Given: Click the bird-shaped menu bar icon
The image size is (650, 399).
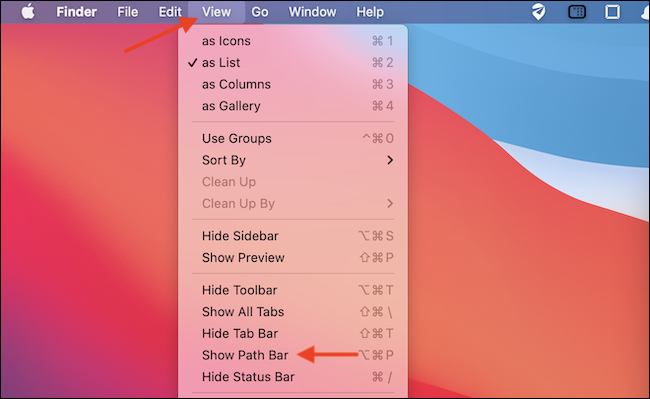Looking at the screenshot, I should click(x=538, y=12).
